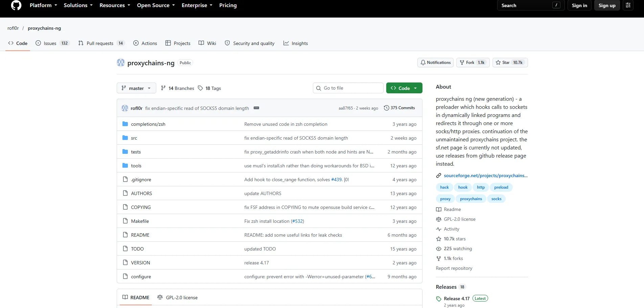Screen dimensions: 644x308
Task: Focus the Go to file field
Action: tap(348, 88)
